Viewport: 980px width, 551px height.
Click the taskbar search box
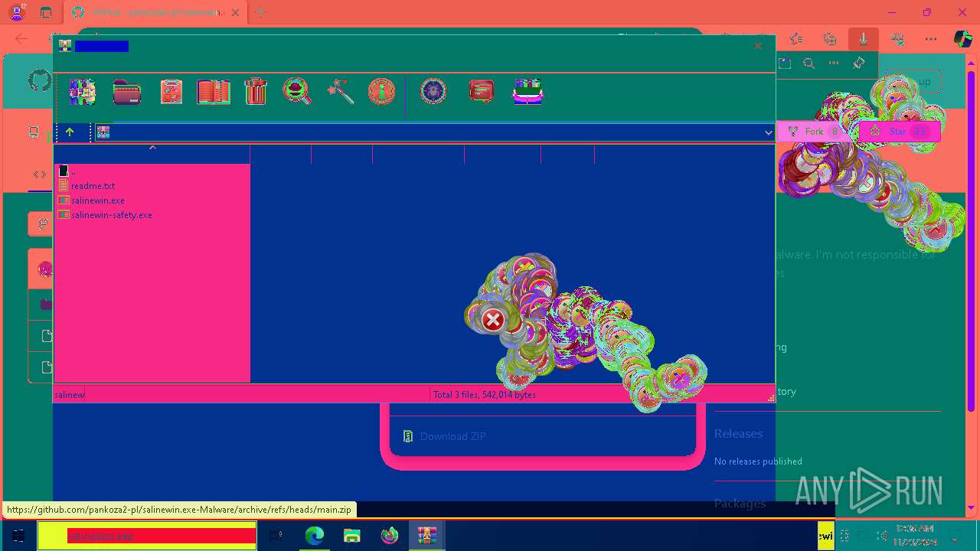(x=146, y=536)
